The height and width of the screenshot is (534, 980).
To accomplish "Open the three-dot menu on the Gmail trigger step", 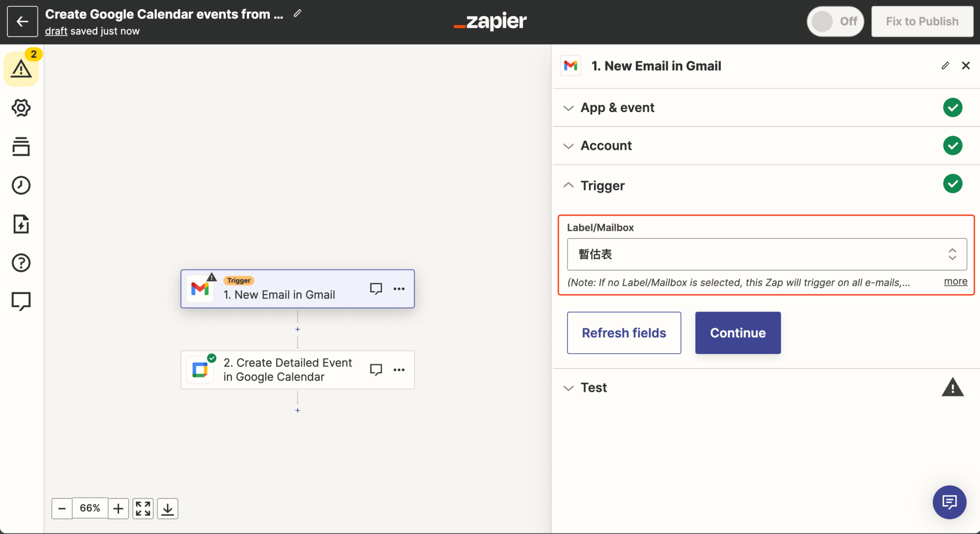I will 399,289.
